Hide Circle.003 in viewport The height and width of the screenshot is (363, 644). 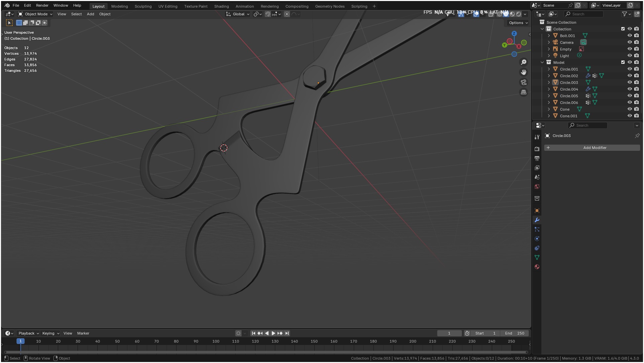click(630, 82)
